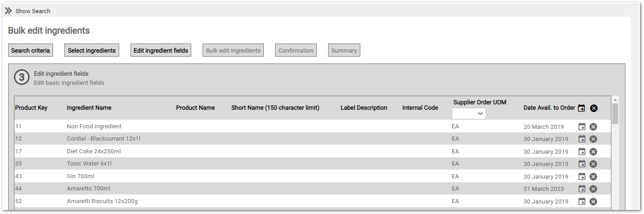Click the table's vertical scrollbar thumb
The image size is (644, 214).
[615, 113]
